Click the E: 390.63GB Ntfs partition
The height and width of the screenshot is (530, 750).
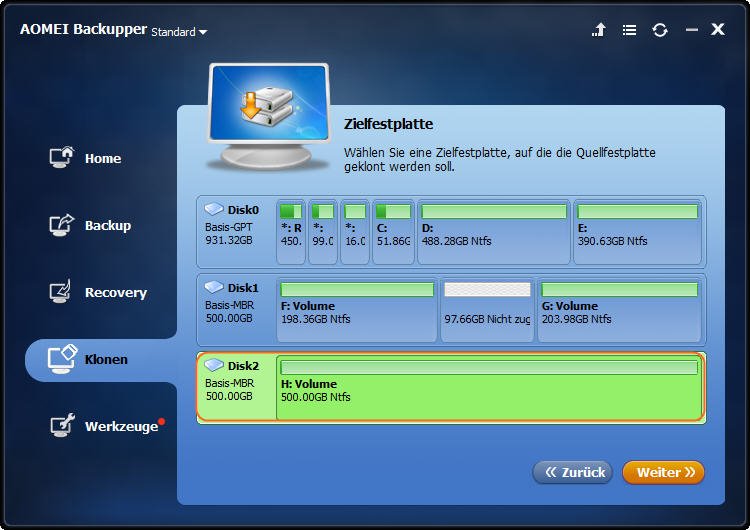[638, 232]
